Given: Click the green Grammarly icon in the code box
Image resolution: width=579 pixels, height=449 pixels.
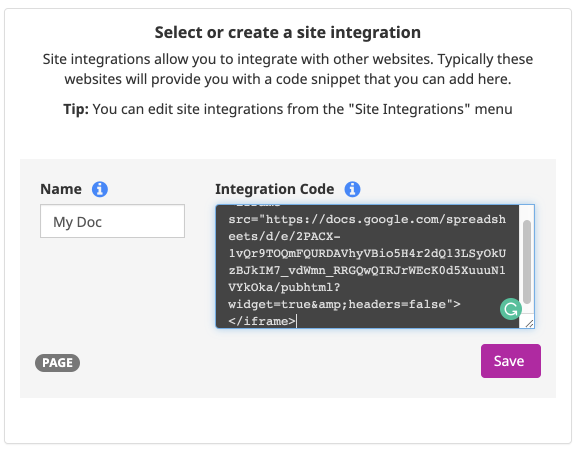Looking at the screenshot, I should pyautogui.click(x=511, y=309).
